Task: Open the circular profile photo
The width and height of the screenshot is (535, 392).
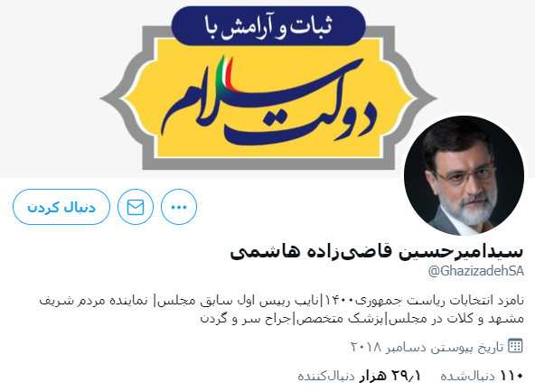Action: coord(464,175)
